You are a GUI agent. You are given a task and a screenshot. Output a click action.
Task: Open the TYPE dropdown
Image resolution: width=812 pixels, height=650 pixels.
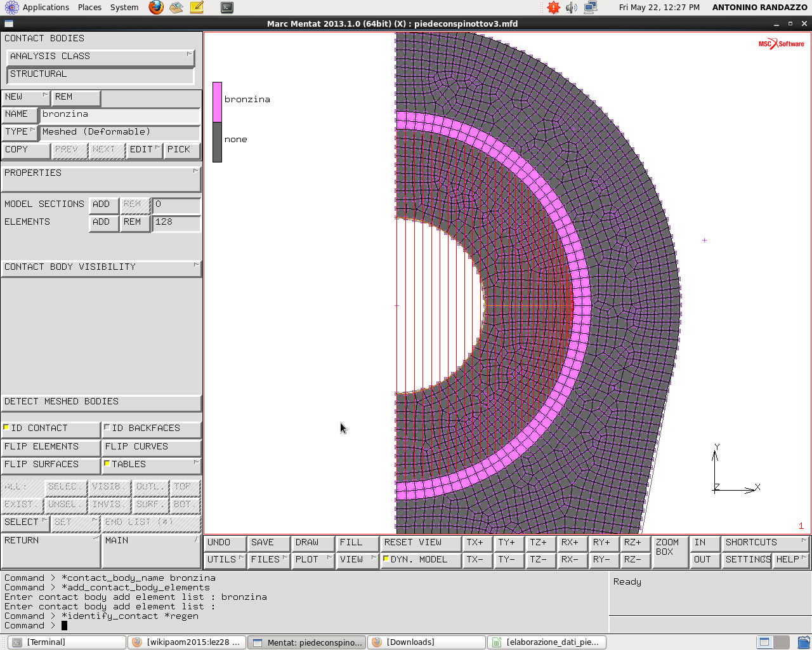[20, 132]
